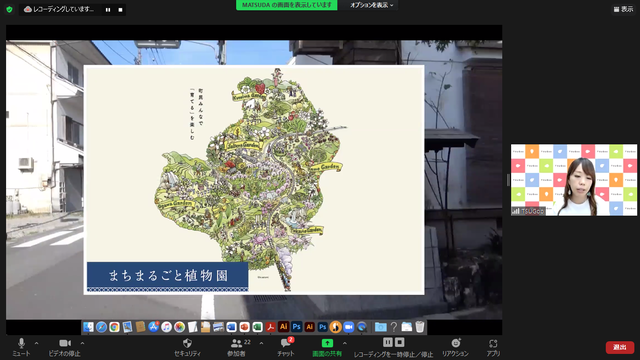Open App Store with notification badge
The width and height of the screenshot is (640, 360).
point(153,327)
